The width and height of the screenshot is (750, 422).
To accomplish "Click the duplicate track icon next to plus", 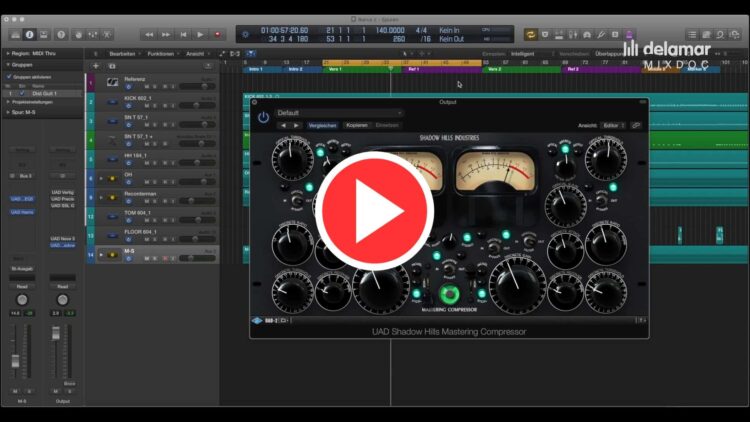I will pos(112,66).
